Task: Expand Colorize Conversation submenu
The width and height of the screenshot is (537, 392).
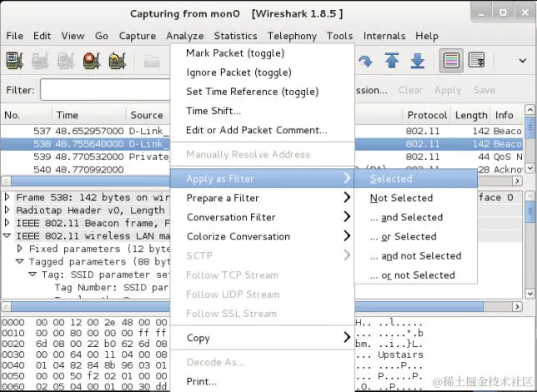Action: (263, 236)
